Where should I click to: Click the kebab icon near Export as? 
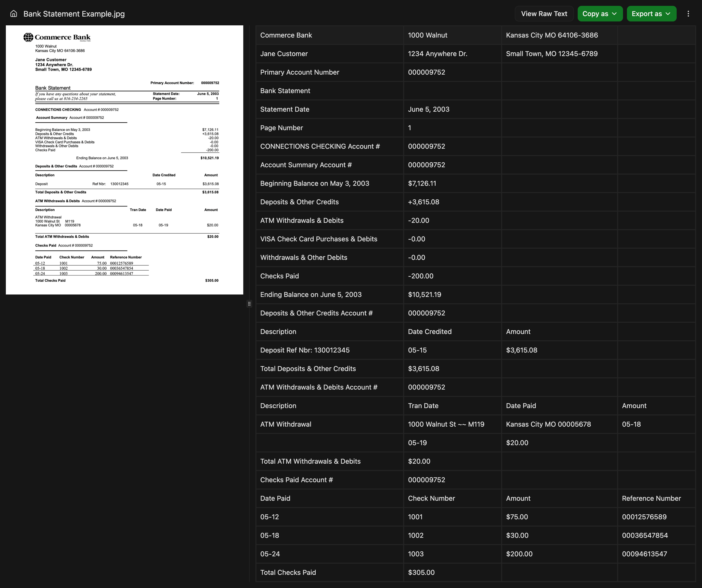click(688, 14)
